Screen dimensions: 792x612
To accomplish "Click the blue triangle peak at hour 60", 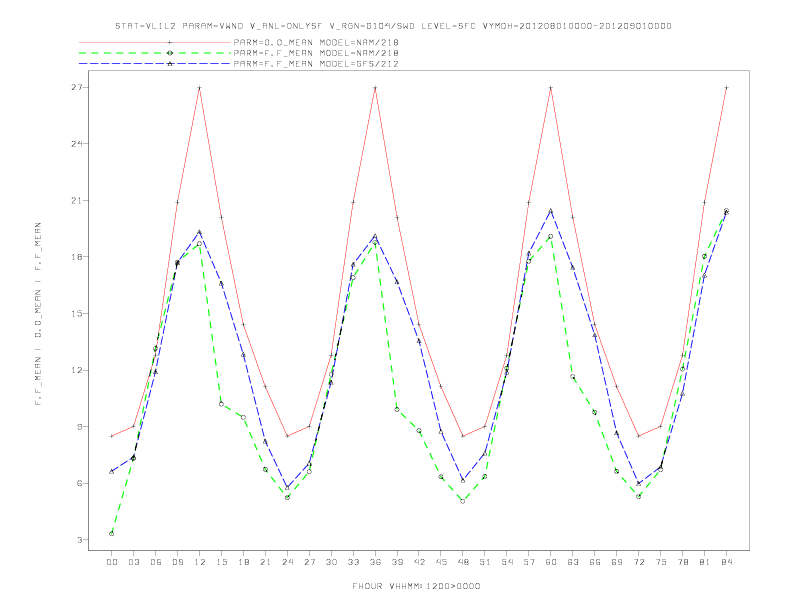I will [x=551, y=211].
